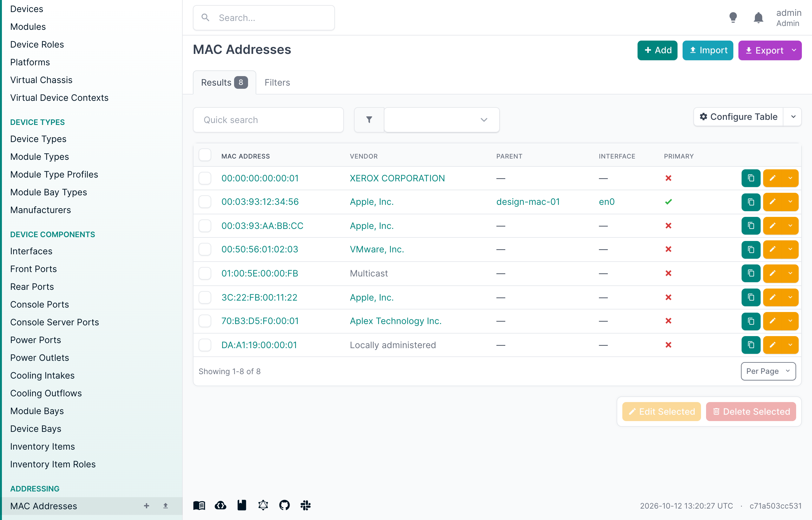Open Virtual Chassis in the sidebar

pyautogui.click(x=41, y=80)
